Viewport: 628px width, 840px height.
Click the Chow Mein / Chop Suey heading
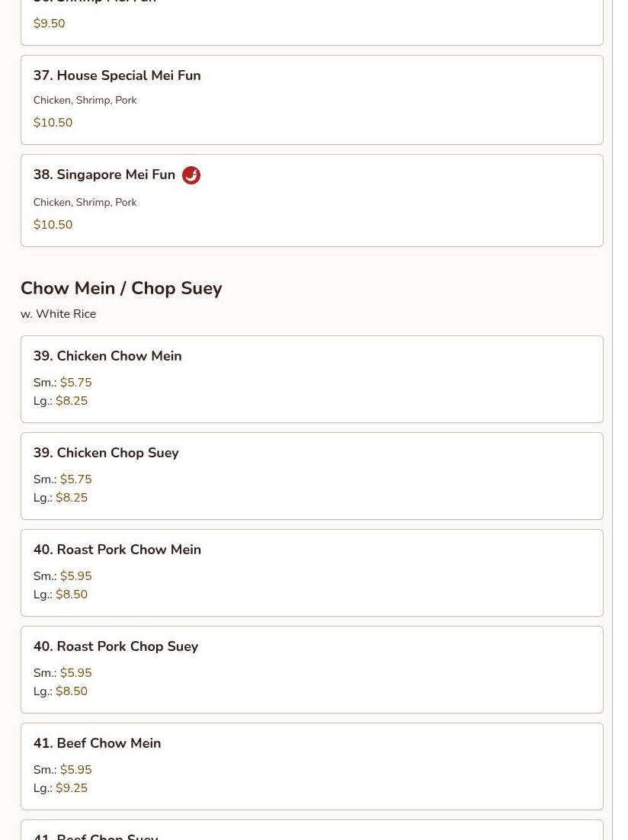[121, 288]
